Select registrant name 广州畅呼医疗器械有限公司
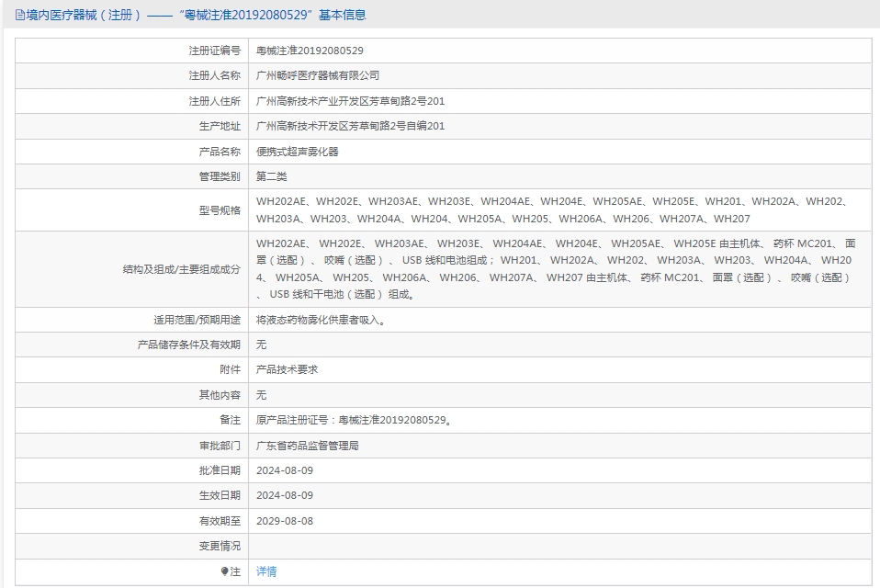 coord(318,75)
